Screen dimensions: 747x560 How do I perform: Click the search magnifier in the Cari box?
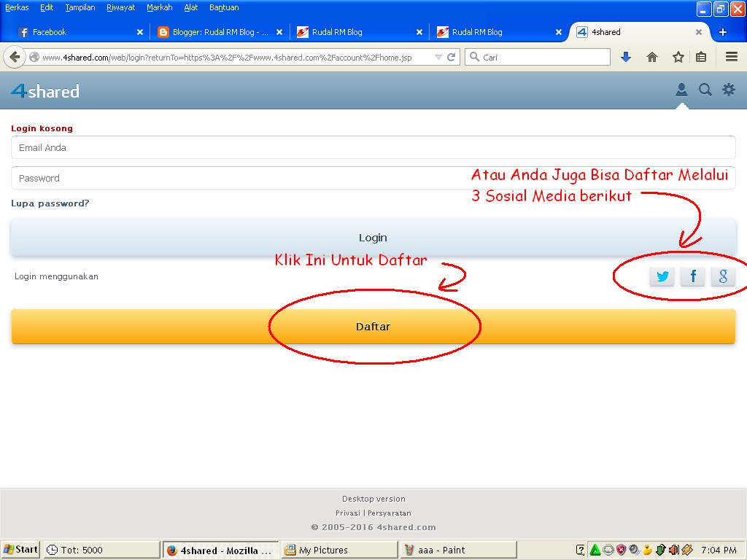point(474,57)
